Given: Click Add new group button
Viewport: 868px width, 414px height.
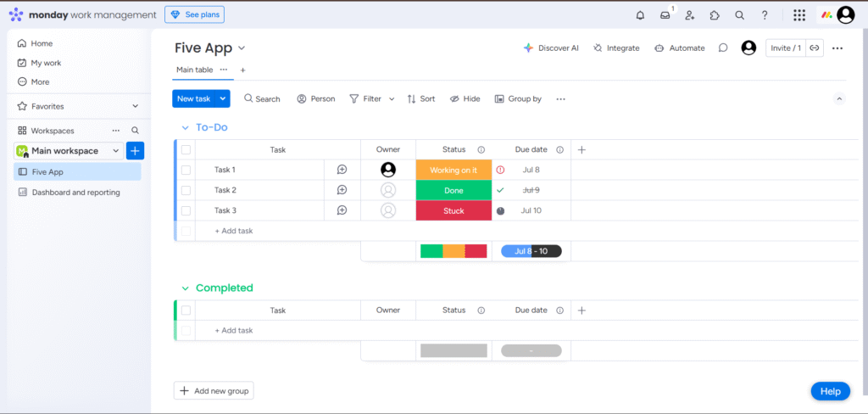Looking at the screenshot, I should point(214,391).
